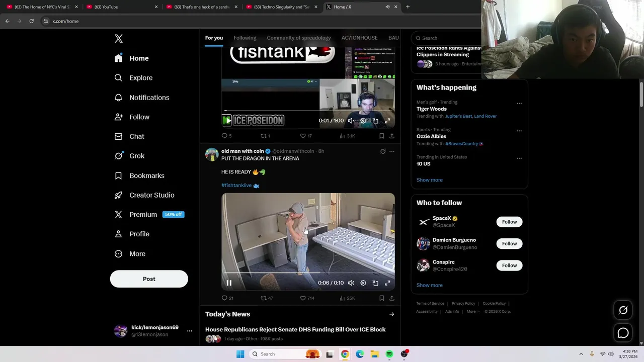
Task: Open account options next to kick/lemonjason69
Action: tap(189, 331)
